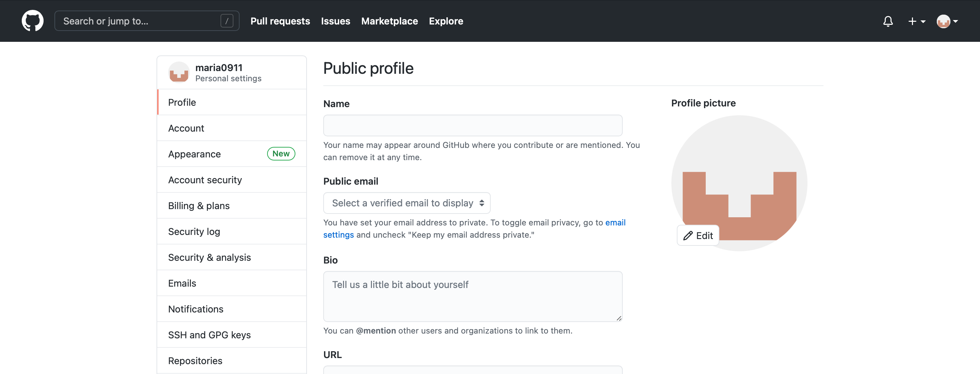The width and height of the screenshot is (980, 374).
Task: Click the New badge beside Appearance
Action: tap(281, 154)
